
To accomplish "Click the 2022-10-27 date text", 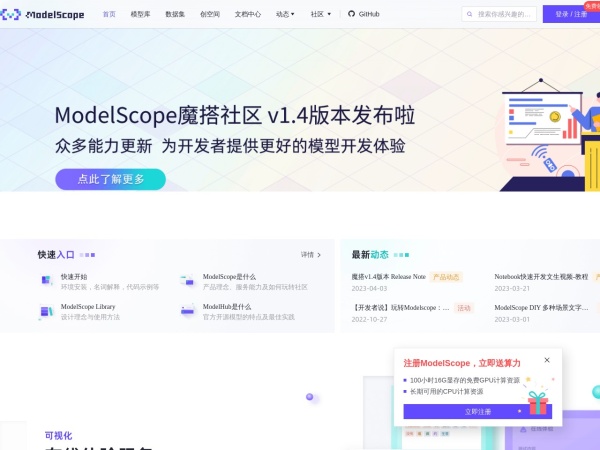I will pos(369,320).
